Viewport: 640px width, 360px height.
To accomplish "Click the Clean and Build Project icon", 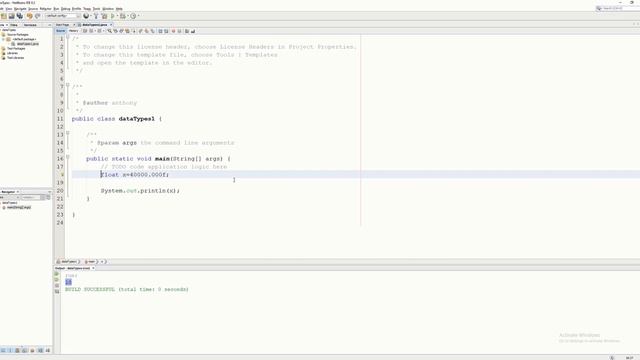I will (x=104, y=16).
